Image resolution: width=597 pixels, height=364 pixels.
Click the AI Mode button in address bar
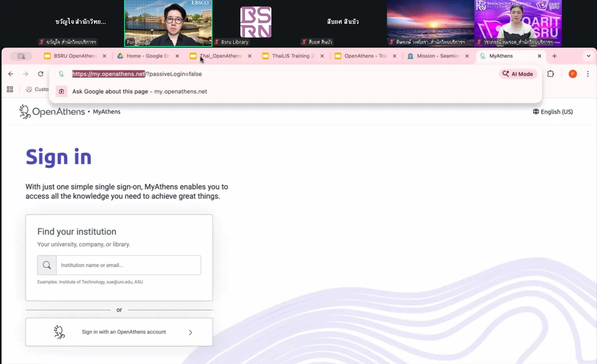[518, 74]
